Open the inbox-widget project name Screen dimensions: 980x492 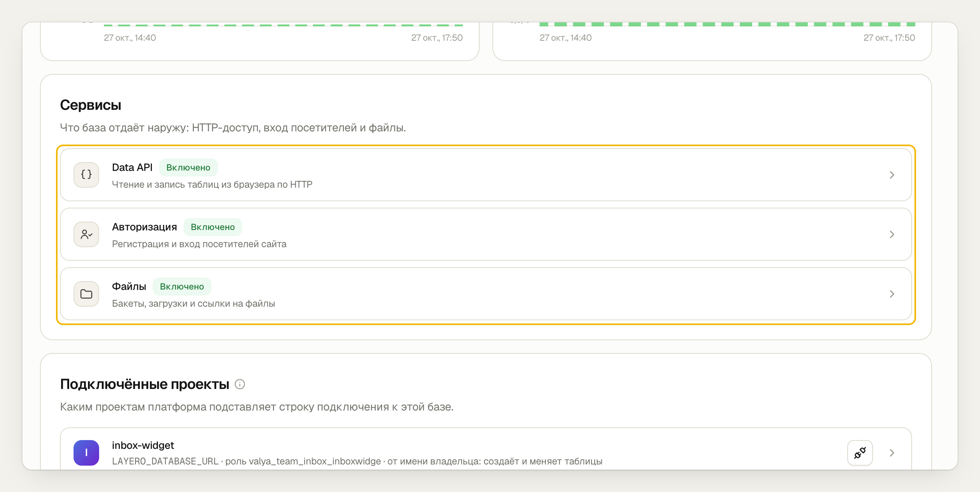pyautogui.click(x=143, y=445)
